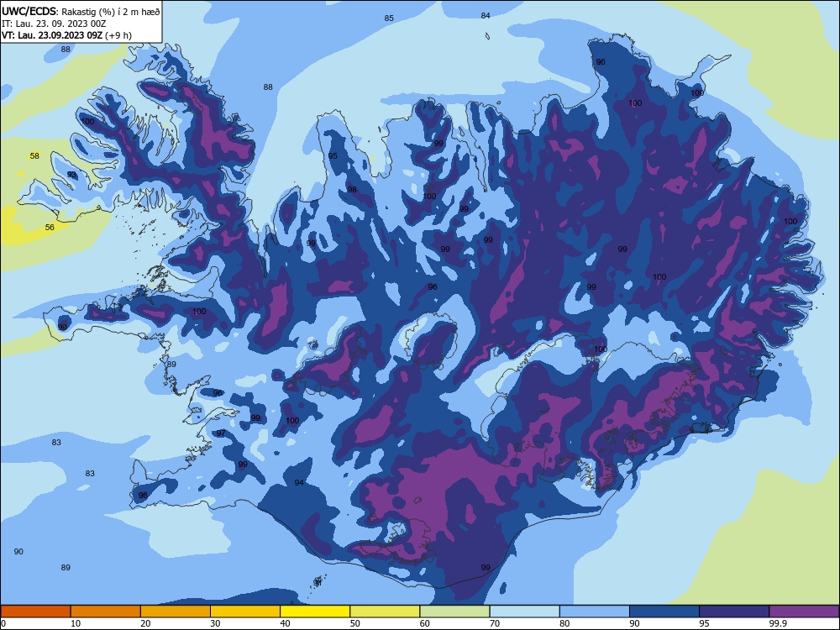
Task: Click the '99.9' tick label on the color scale
Action: (777, 623)
